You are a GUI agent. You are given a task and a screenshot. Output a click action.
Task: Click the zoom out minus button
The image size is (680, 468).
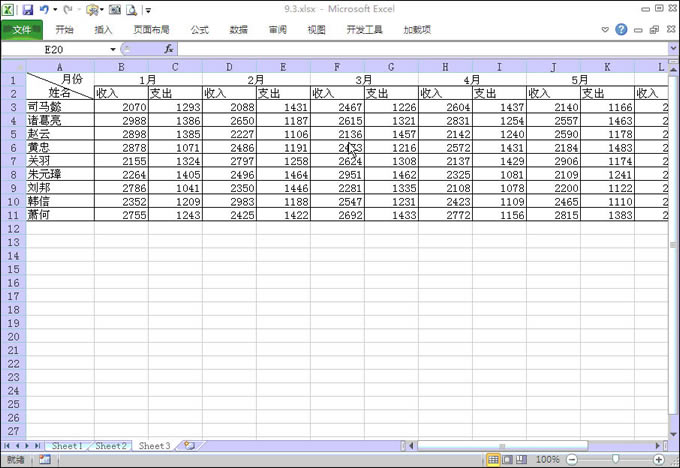point(572,459)
